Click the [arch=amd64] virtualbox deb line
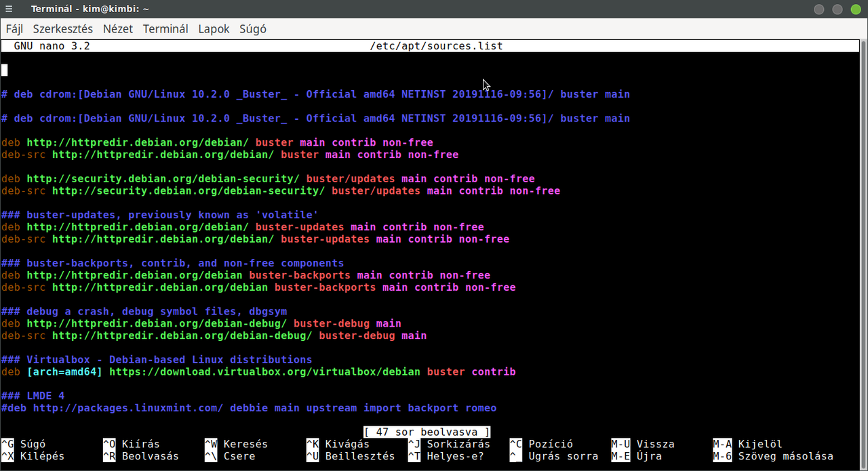This screenshot has width=868, height=471. (x=258, y=371)
